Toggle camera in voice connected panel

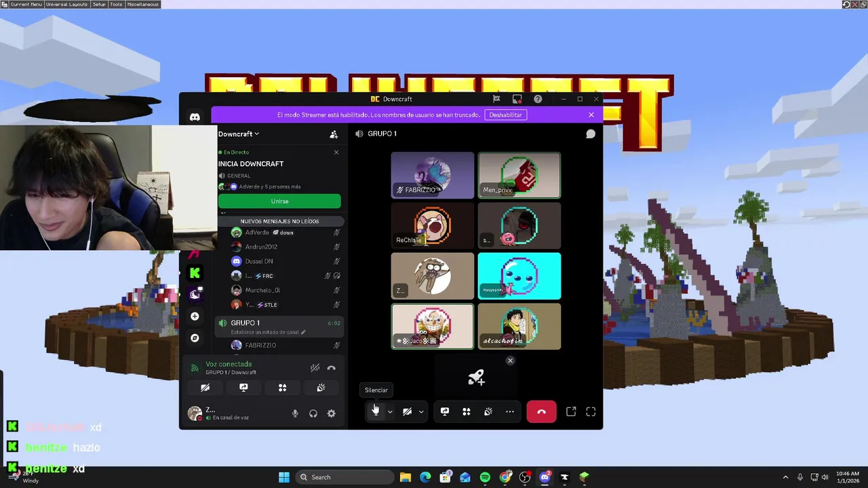click(x=205, y=388)
